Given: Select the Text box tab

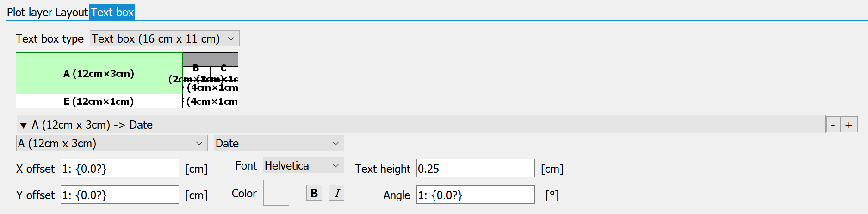Looking at the screenshot, I should [x=112, y=12].
